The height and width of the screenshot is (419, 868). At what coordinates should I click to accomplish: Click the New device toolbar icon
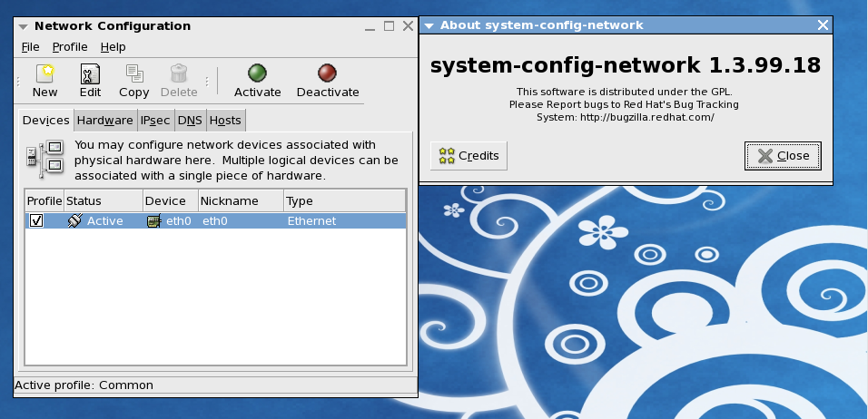[x=44, y=73]
